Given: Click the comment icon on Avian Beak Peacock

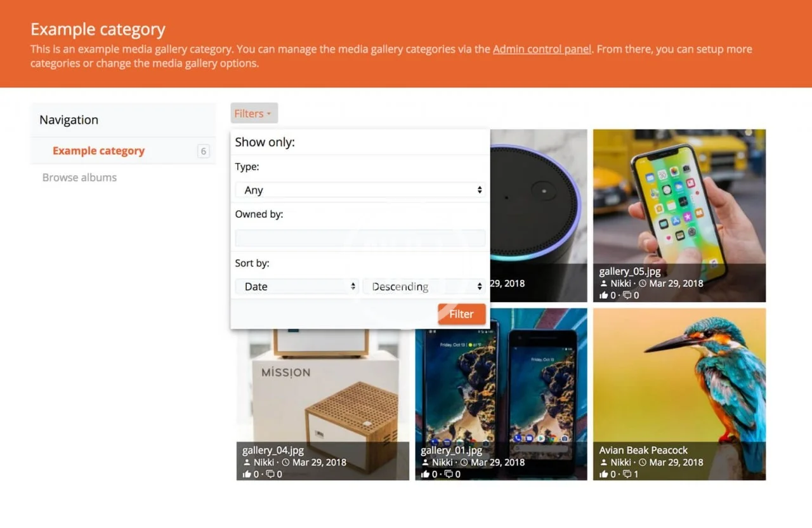Looking at the screenshot, I should (627, 475).
